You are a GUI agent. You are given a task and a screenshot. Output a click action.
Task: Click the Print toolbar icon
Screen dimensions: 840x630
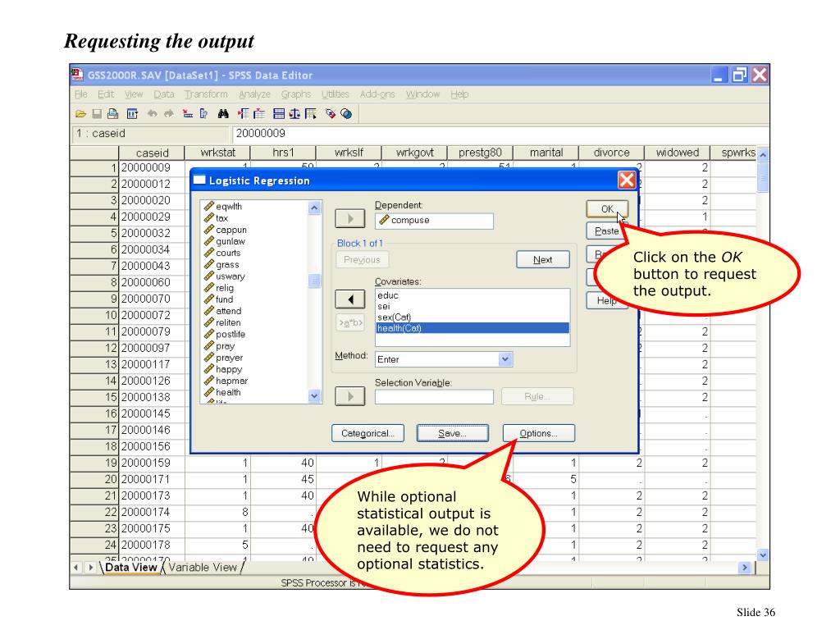coord(112,113)
